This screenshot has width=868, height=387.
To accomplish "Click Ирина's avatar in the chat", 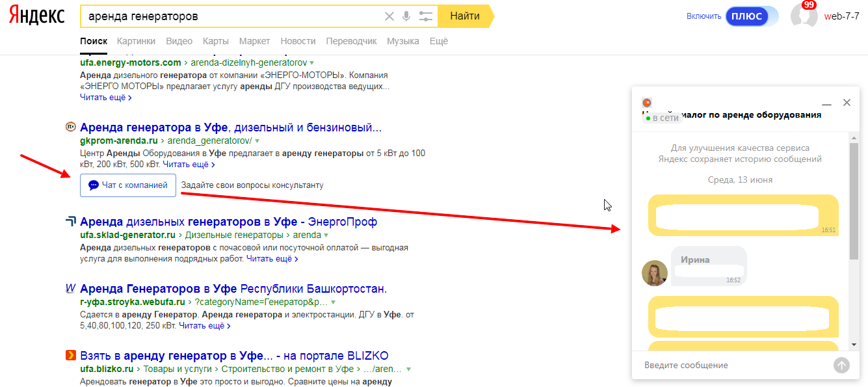I will 655,273.
